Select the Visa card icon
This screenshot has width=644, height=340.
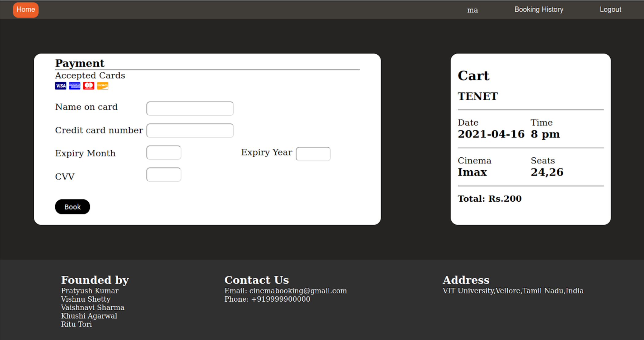[60, 86]
